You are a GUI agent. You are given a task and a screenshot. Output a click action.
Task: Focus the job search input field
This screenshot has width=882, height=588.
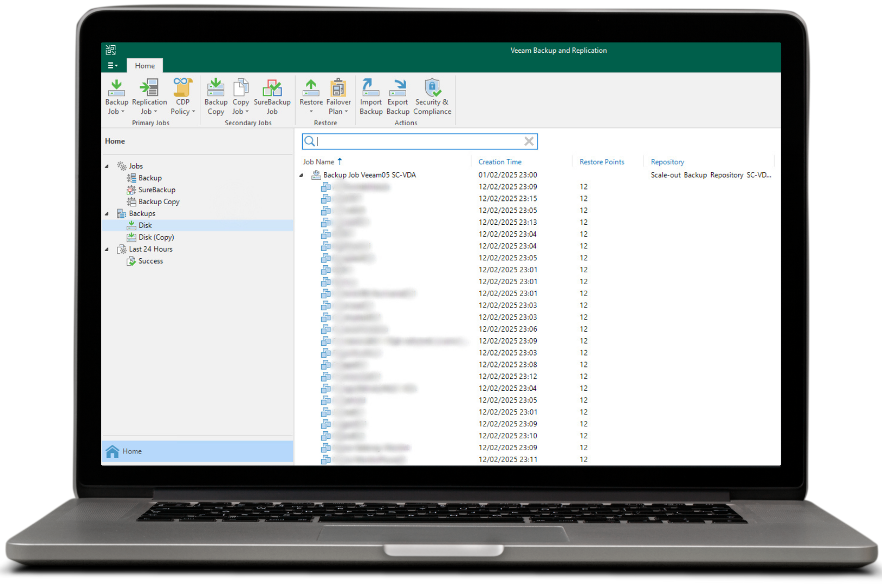click(420, 142)
